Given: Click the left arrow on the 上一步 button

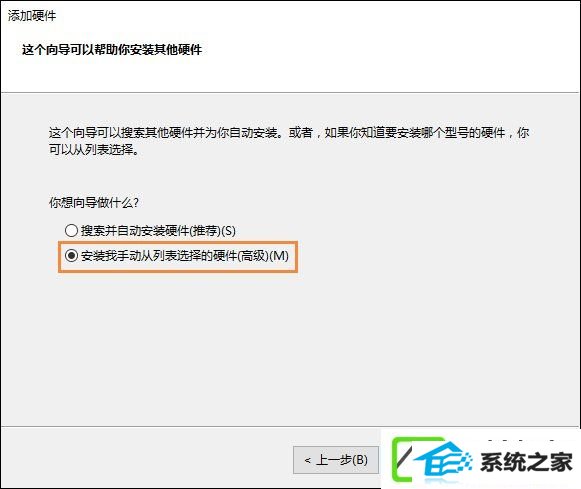Looking at the screenshot, I should click(307, 460).
